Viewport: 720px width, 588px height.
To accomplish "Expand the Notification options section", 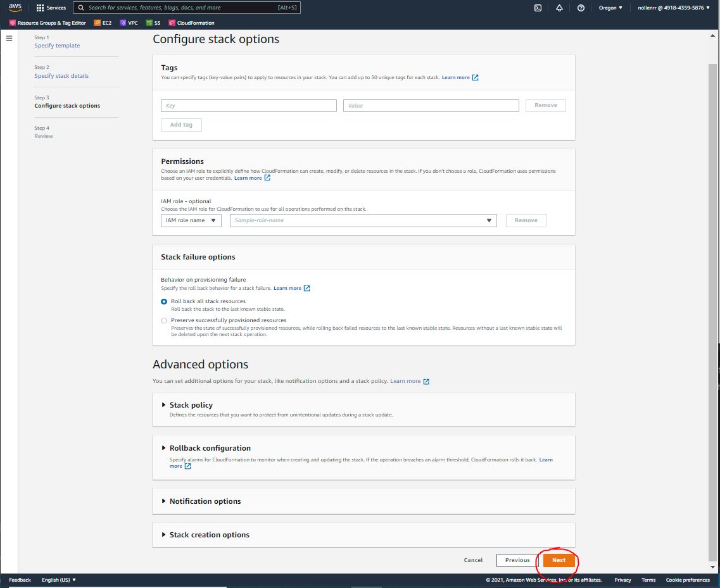I will coord(163,501).
